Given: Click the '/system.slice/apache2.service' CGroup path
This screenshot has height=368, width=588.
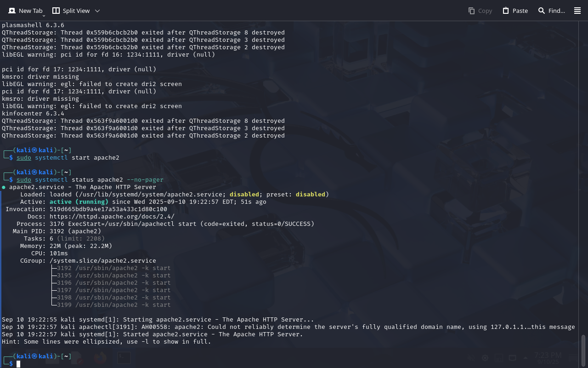Looking at the screenshot, I should 103,261.
